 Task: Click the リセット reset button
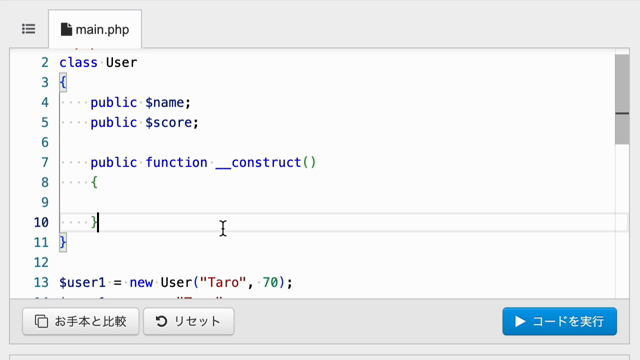pyautogui.click(x=189, y=322)
